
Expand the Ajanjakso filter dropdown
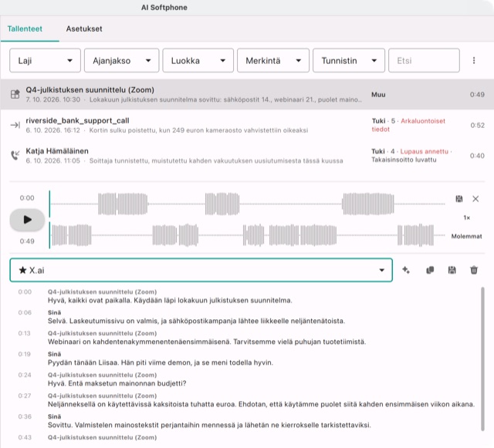[122, 60]
